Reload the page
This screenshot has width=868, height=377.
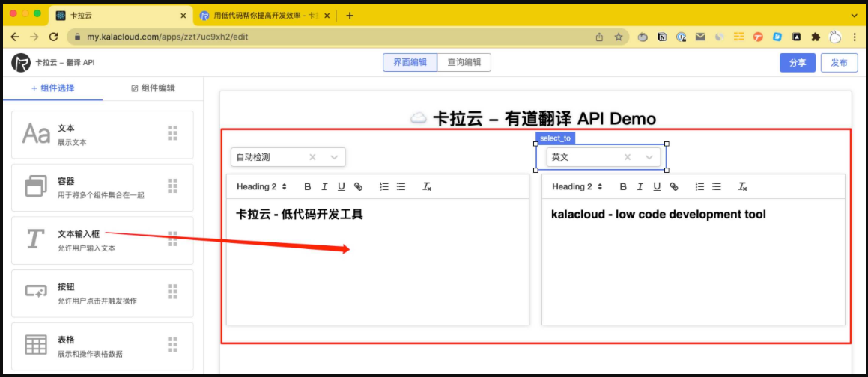point(53,37)
